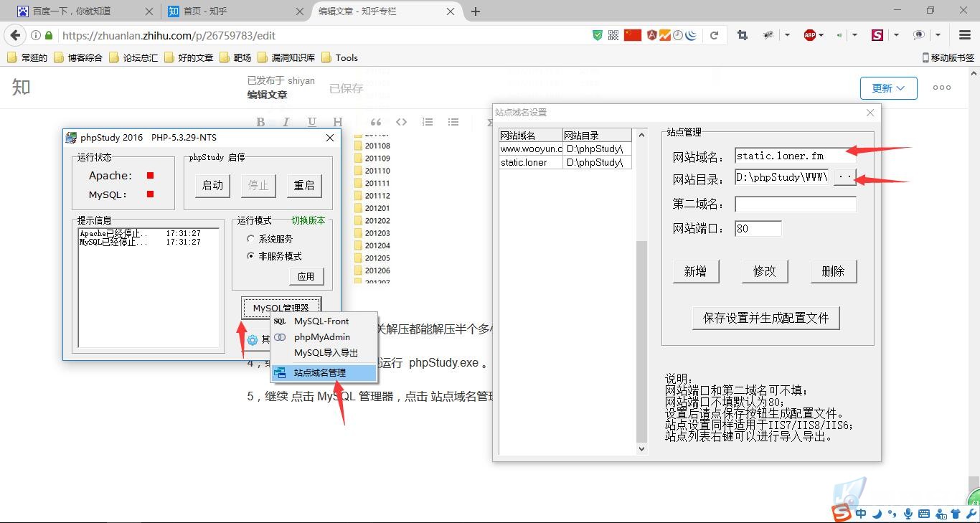Expand dropdown next to chat bubble extension
Image resolution: width=980 pixels, height=523 pixels.
(938, 35)
